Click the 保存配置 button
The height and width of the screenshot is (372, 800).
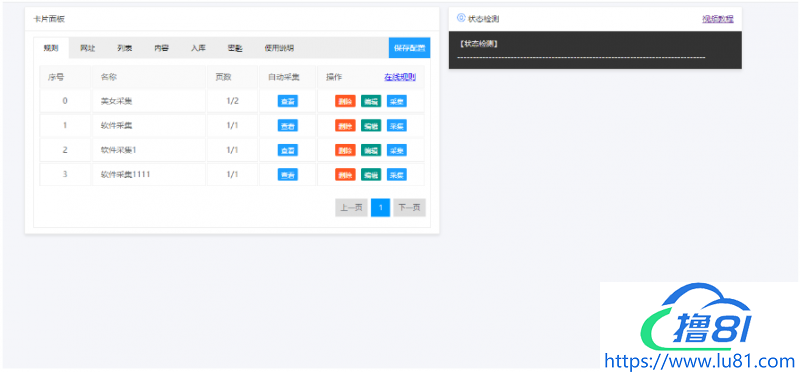(409, 47)
